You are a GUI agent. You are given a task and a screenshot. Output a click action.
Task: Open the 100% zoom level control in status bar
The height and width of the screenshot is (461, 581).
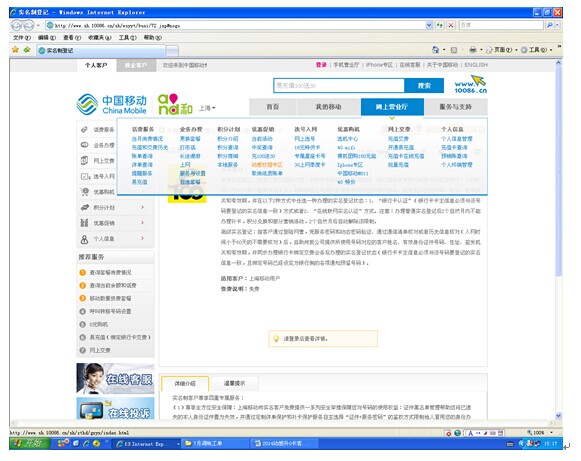(540, 432)
